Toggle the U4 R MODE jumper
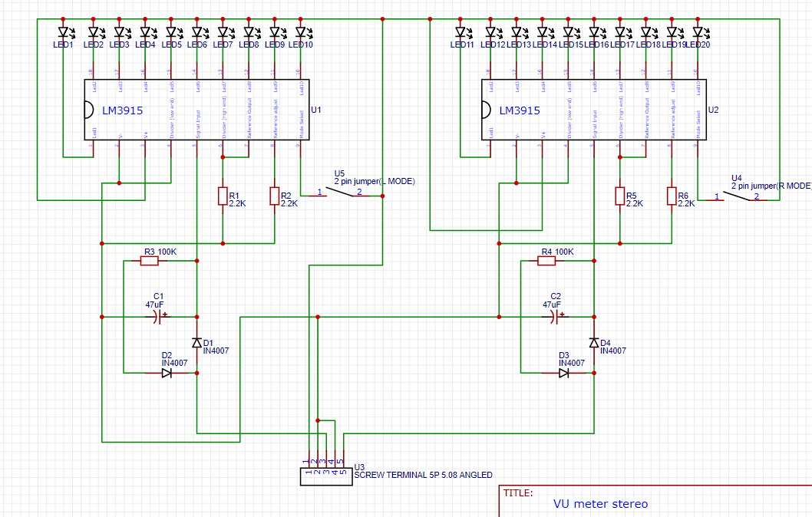Viewport: 812px width, 517px height. click(737, 196)
